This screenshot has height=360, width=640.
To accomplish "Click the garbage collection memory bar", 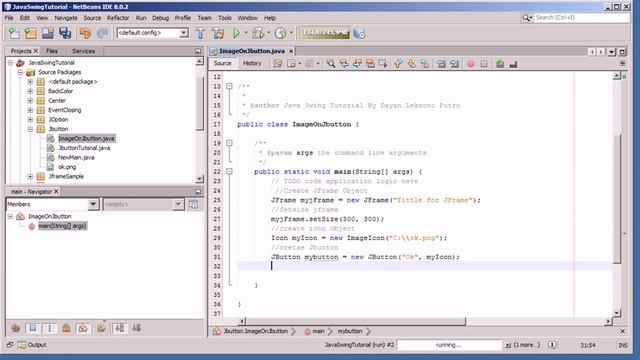I will [x=324, y=33].
